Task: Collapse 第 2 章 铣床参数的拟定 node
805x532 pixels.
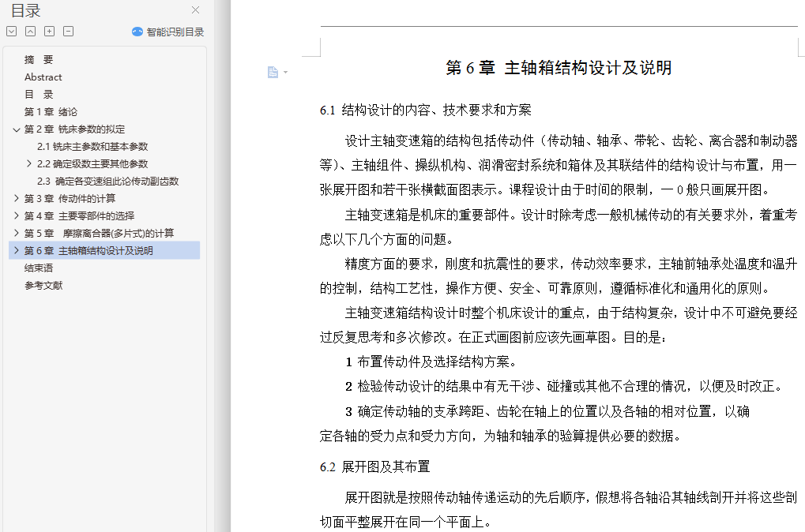Action: coord(17,129)
